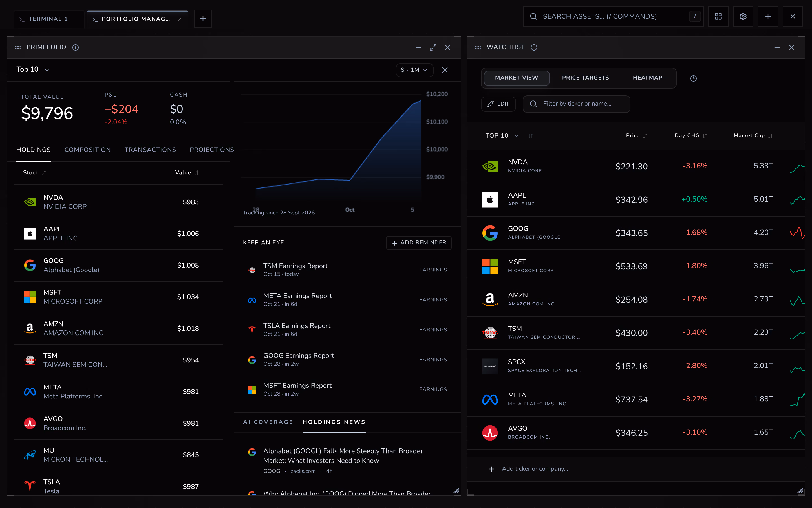Click the Primefolio info icon
This screenshot has width=812, height=508.
[x=76, y=47]
